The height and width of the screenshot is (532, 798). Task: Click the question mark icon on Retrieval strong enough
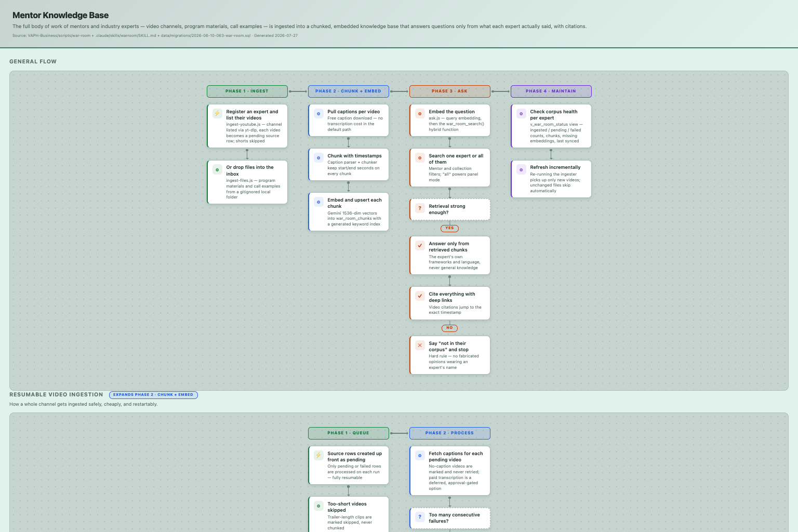pyautogui.click(x=420, y=208)
